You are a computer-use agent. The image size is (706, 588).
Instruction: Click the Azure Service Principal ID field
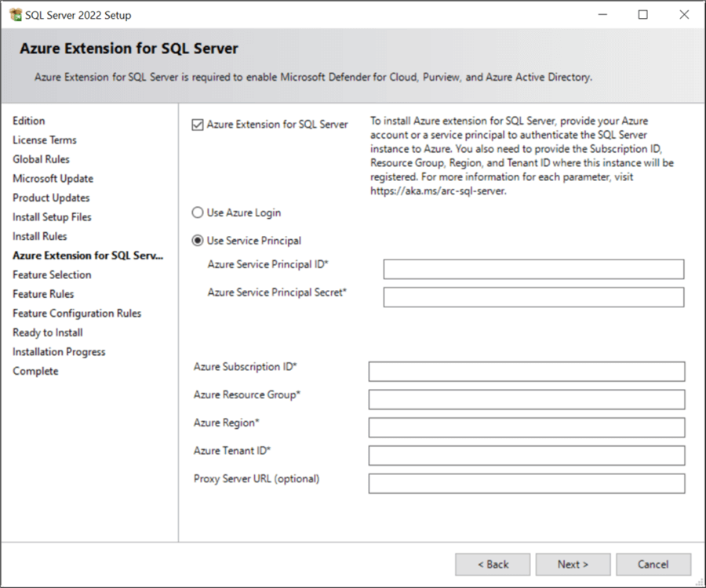(533, 269)
